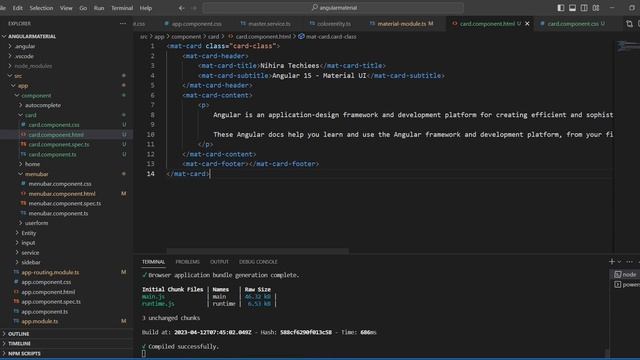Switch to material-module.ts tab
The height and width of the screenshot is (360, 640).
tap(401, 24)
